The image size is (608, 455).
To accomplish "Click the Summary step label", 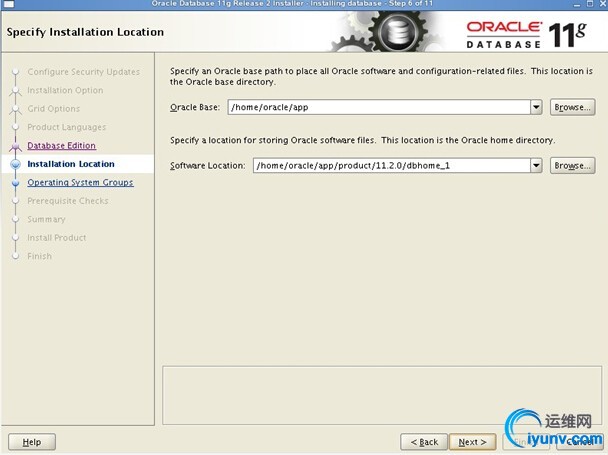I will pos(46,219).
